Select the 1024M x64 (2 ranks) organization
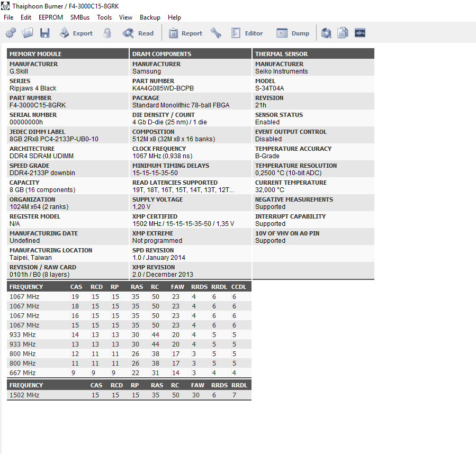 39,207
